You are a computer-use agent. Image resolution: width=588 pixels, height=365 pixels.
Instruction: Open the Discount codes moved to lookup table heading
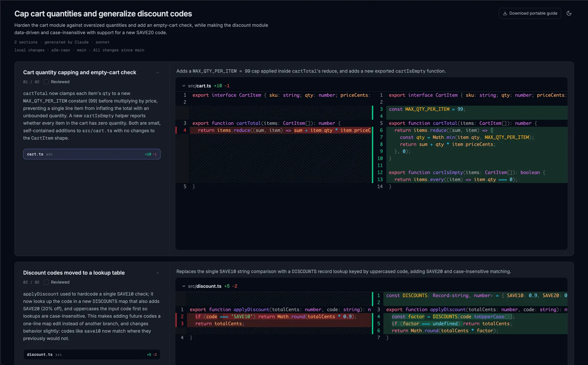point(74,273)
